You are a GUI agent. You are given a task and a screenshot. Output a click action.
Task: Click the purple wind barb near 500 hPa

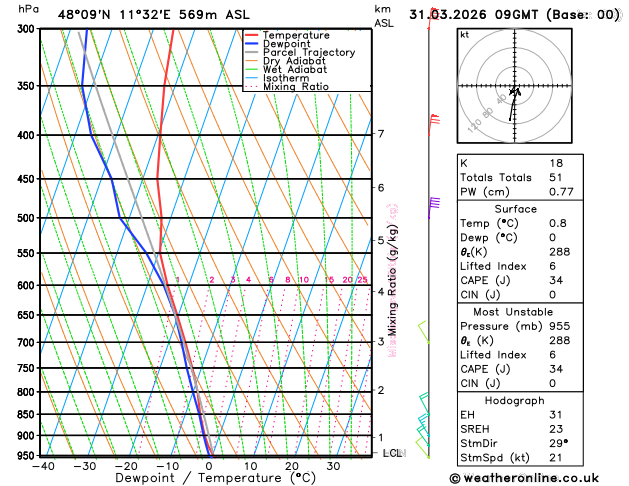point(433,207)
